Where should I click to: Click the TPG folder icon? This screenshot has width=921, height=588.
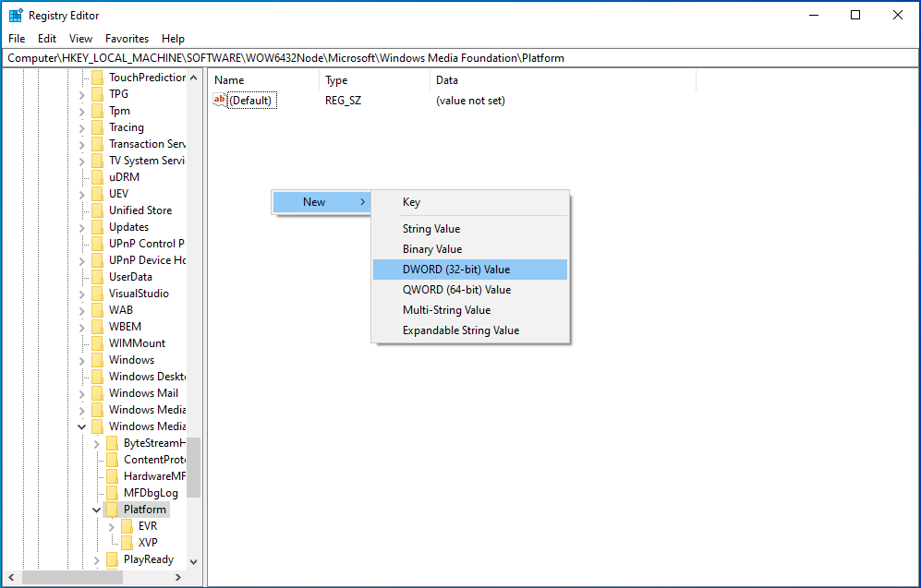(98, 94)
